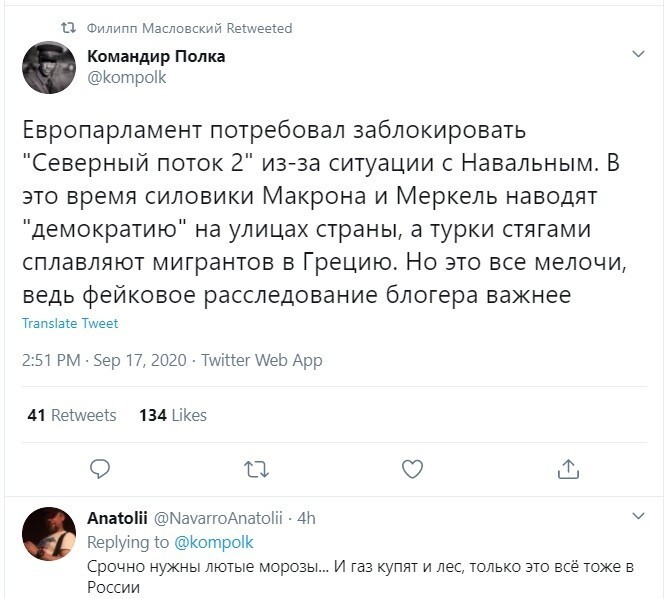View the 41 Retweets list
The image size is (669, 599).
(72, 415)
